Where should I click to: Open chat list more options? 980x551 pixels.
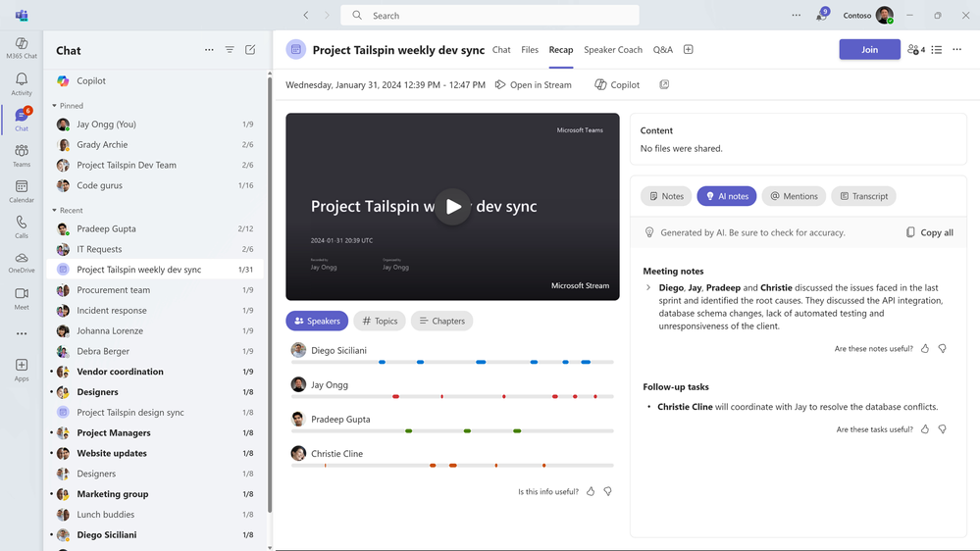click(209, 50)
